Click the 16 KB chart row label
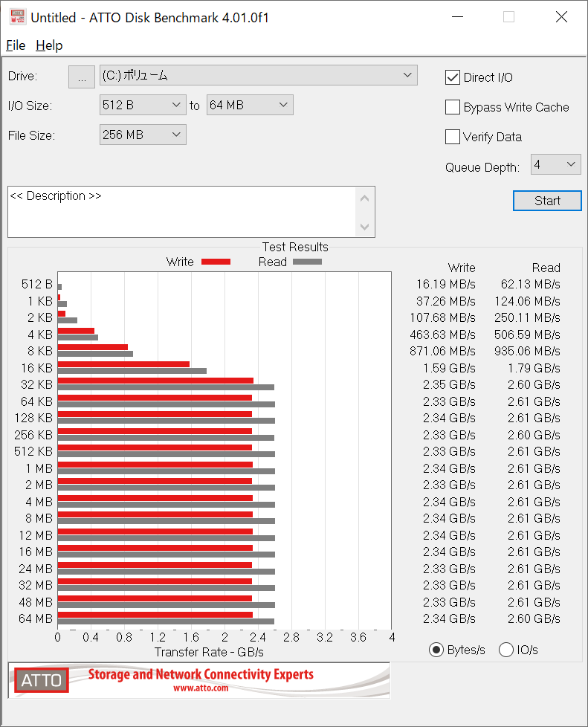 pyautogui.click(x=36, y=368)
